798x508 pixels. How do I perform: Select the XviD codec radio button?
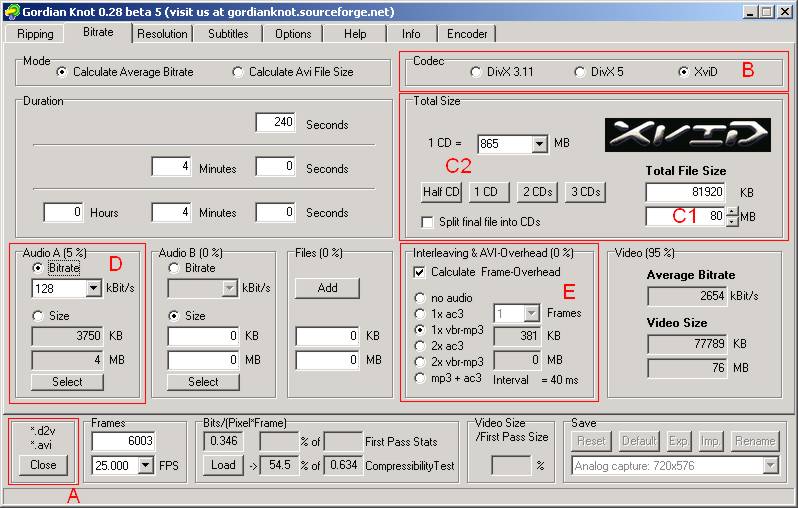(684, 72)
